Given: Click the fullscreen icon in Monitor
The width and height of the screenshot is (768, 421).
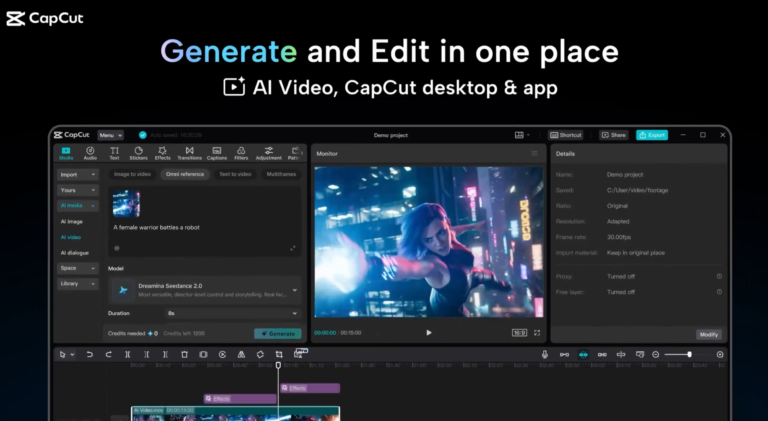Looking at the screenshot, I should point(537,332).
